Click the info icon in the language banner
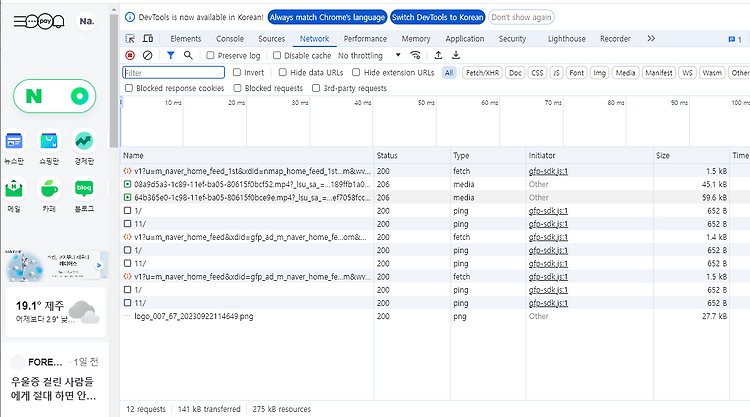The height and width of the screenshot is (417, 750). (130, 17)
